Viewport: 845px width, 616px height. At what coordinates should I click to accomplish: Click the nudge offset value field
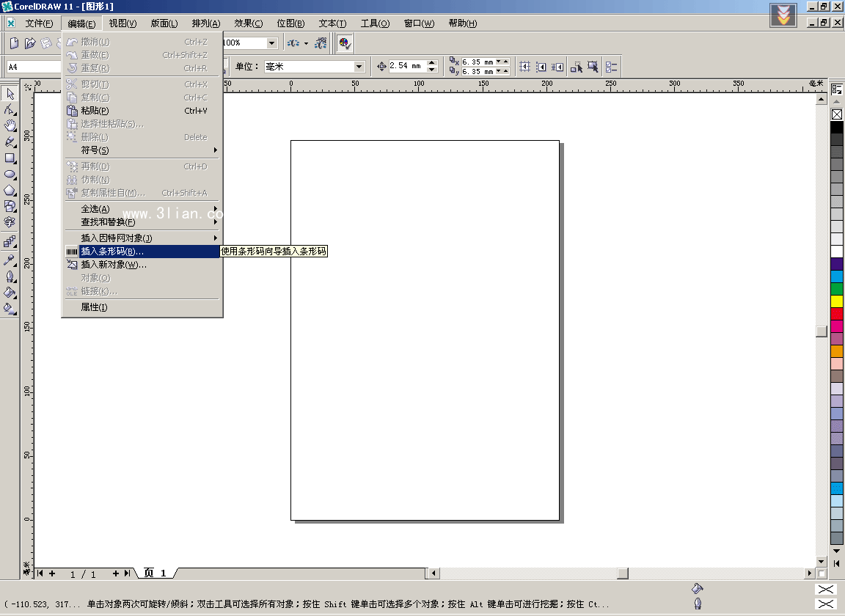click(407, 66)
